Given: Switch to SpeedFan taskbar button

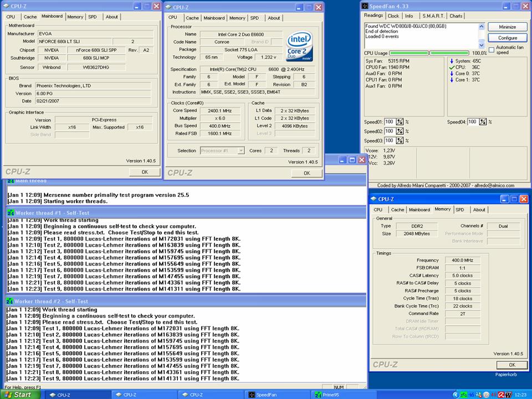Looking at the screenshot, I should (x=278, y=395).
